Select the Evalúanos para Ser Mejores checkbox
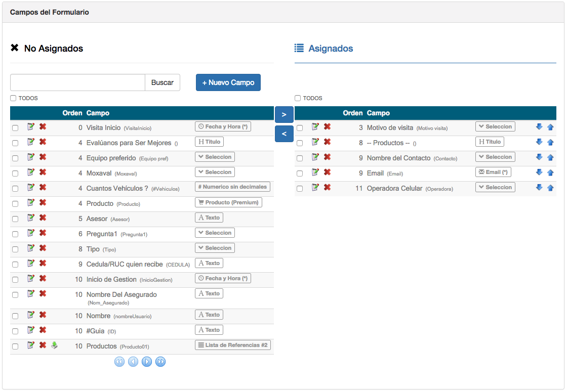 [15, 143]
